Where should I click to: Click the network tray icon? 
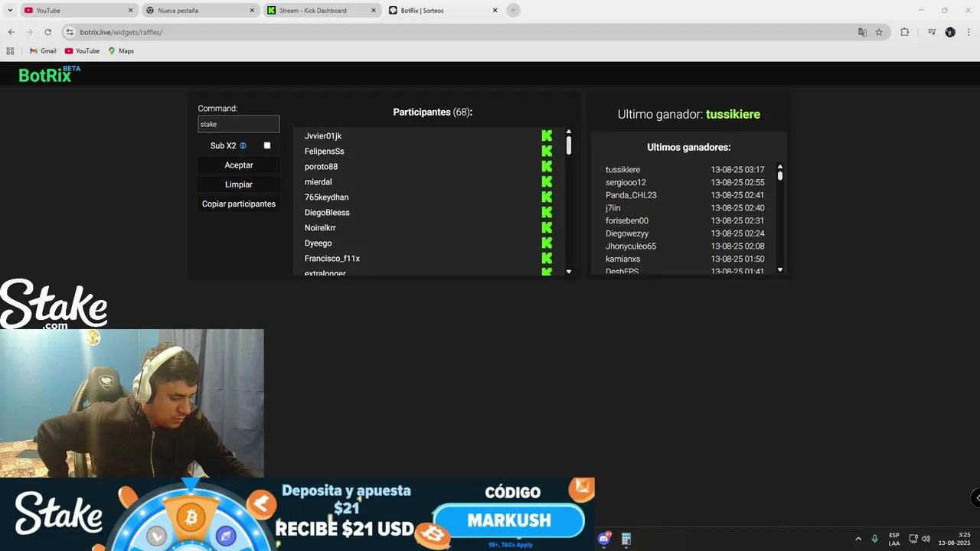913,539
